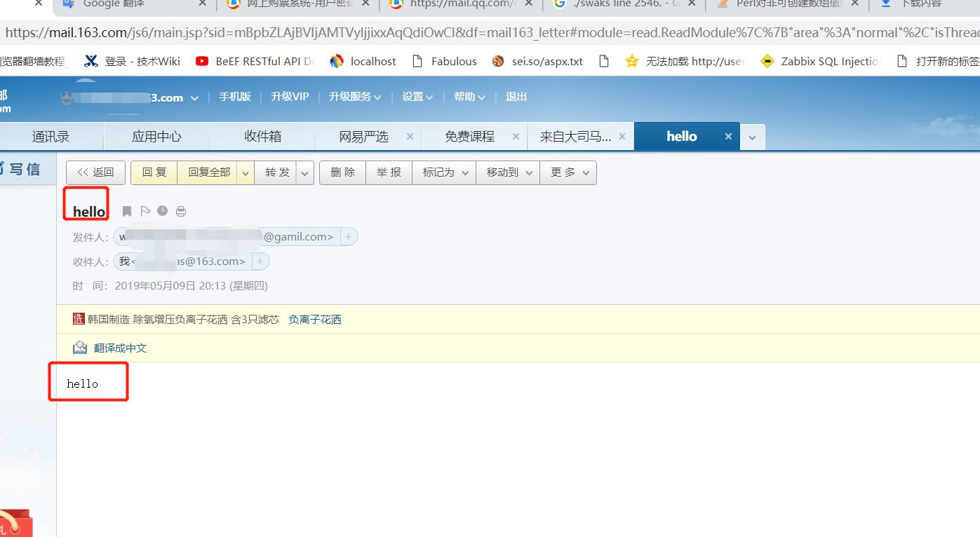Open the 登录 - 技术Wiki bookmark
The height and width of the screenshot is (537, 980).
pos(132,61)
